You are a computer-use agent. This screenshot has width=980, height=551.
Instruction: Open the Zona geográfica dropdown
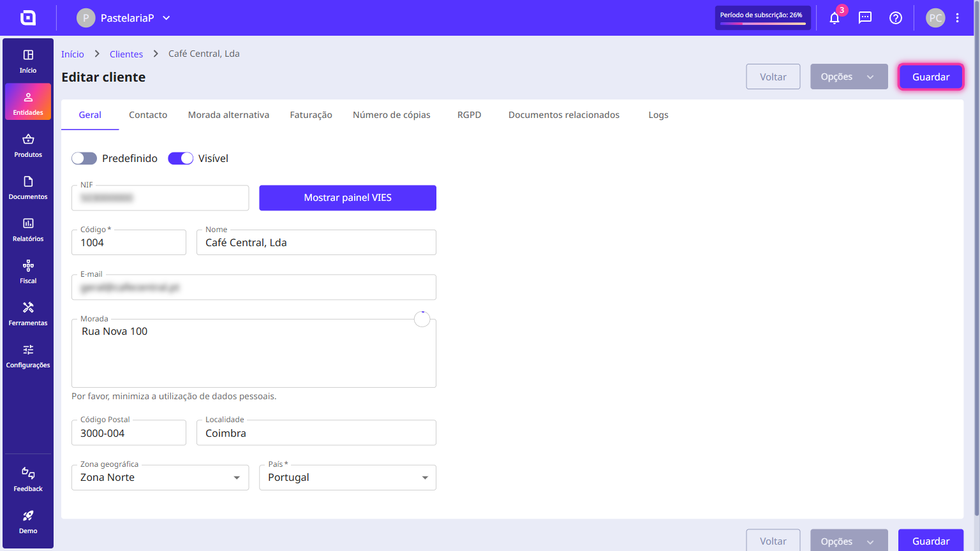(x=160, y=478)
